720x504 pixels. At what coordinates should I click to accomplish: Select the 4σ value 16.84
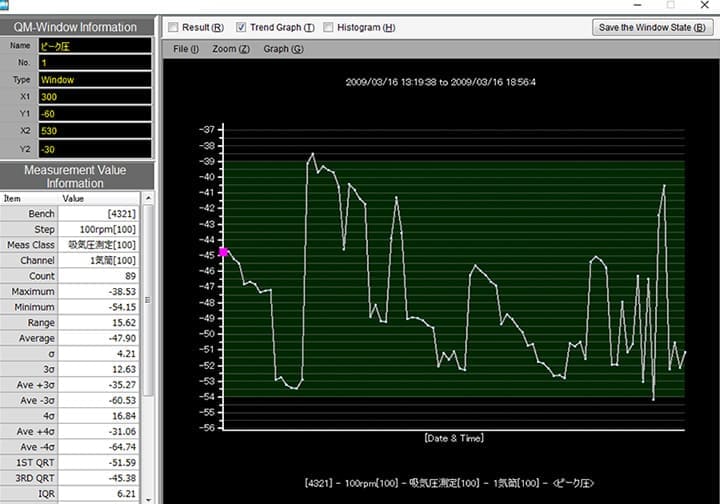[99, 416]
